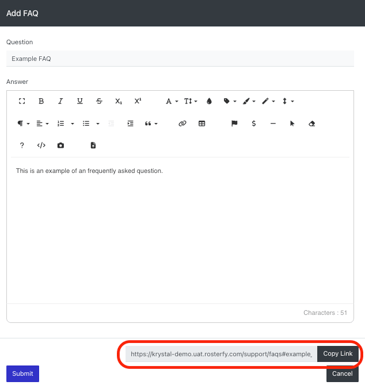
Task: Click the Question input field
Action: click(x=180, y=59)
